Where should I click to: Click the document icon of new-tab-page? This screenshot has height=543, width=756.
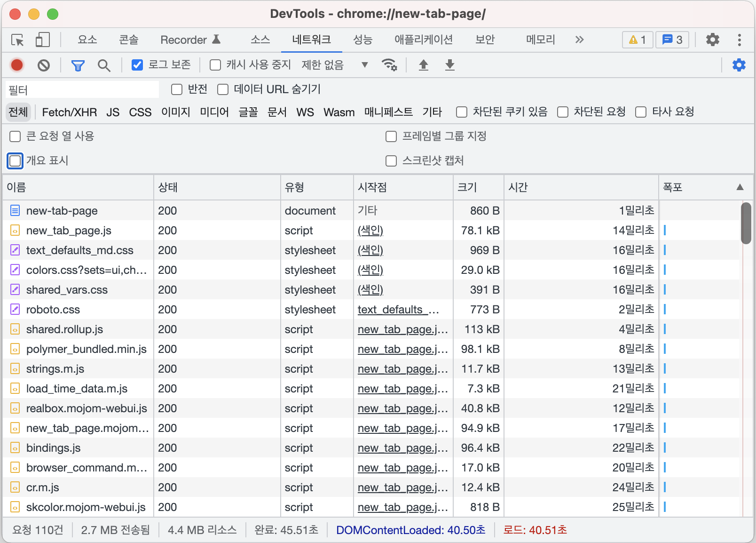(16, 210)
